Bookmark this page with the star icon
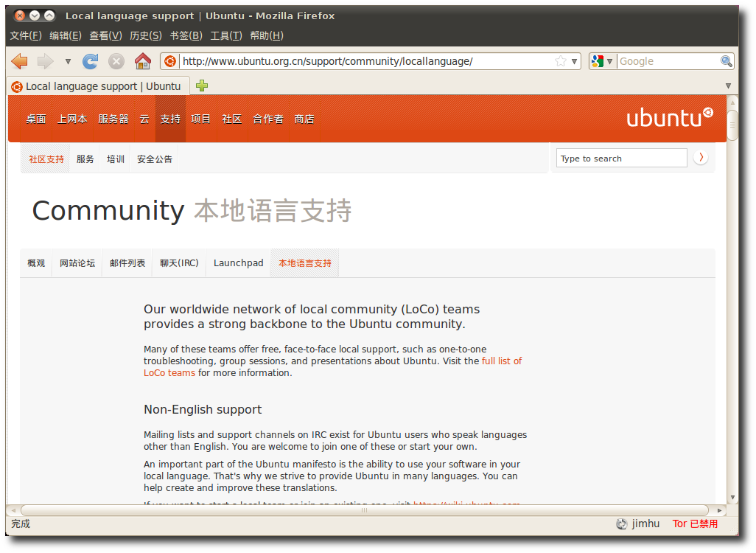 pos(560,61)
